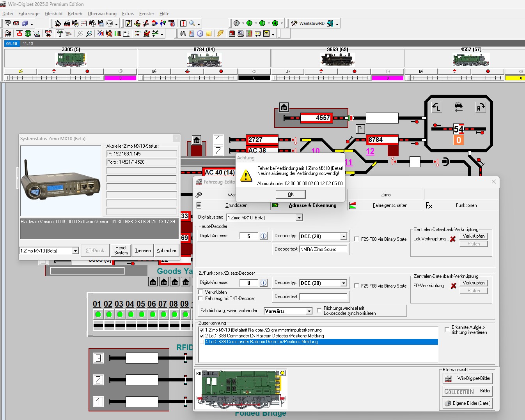Click the magnifying glass icon in top toolbar
Viewport: 525px width, 420px height.
(x=192, y=23)
